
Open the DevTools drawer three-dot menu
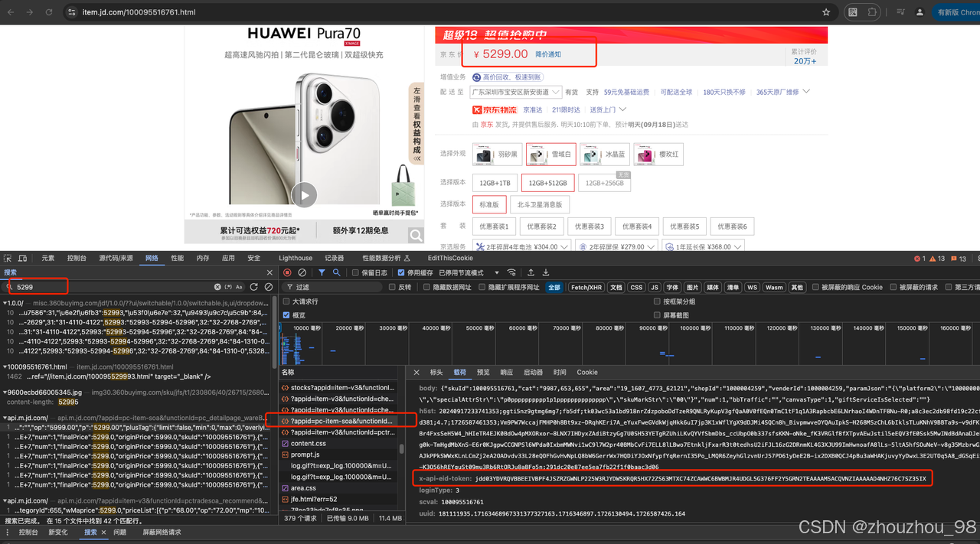(x=8, y=533)
